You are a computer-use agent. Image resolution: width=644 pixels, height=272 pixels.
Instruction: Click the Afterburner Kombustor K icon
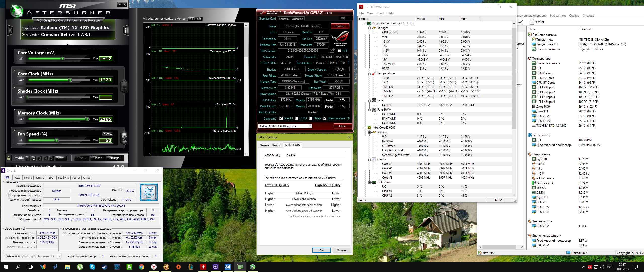pos(10,30)
